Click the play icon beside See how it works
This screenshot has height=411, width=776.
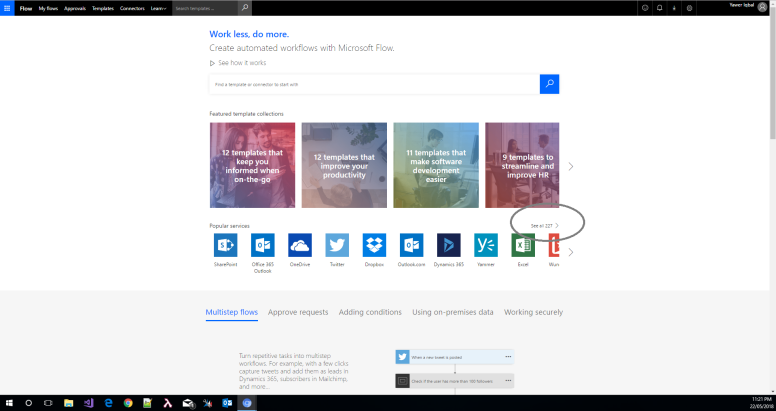tap(212, 63)
